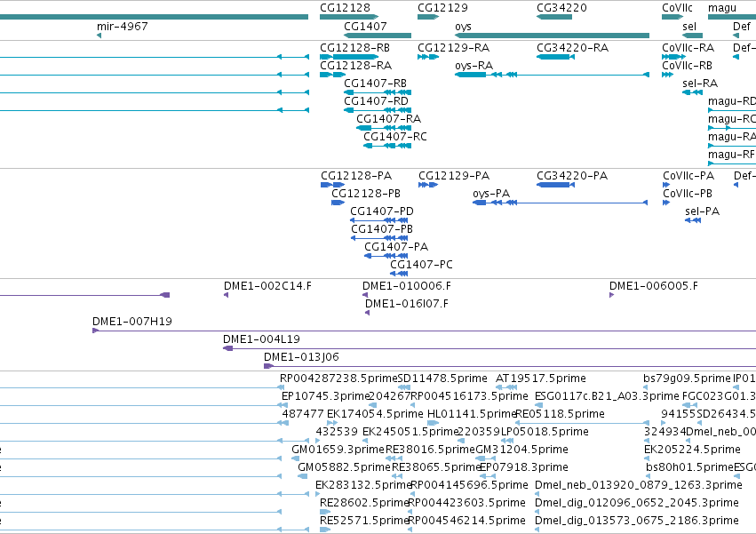Select the DME1-006O05.F clone end
The width and height of the screenshot is (756, 534).
[612, 295]
